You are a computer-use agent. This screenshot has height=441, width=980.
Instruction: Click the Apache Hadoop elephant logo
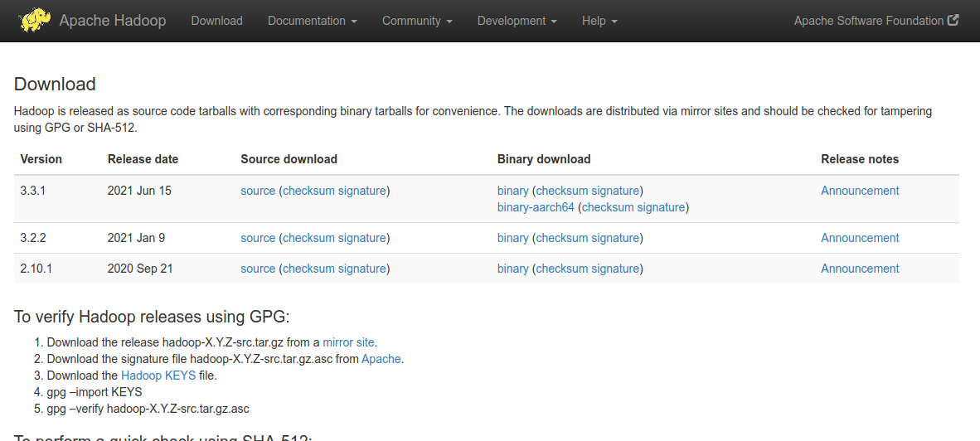(35, 20)
